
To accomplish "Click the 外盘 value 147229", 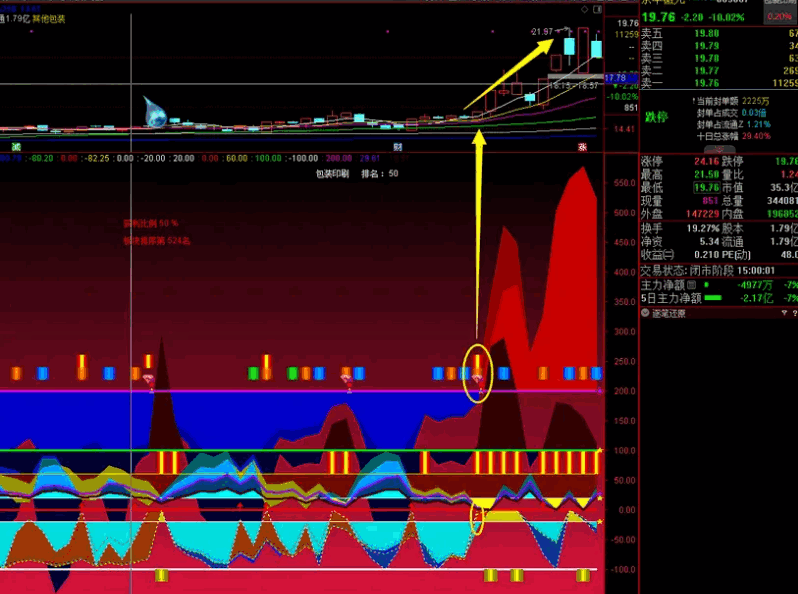I will tap(702, 214).
